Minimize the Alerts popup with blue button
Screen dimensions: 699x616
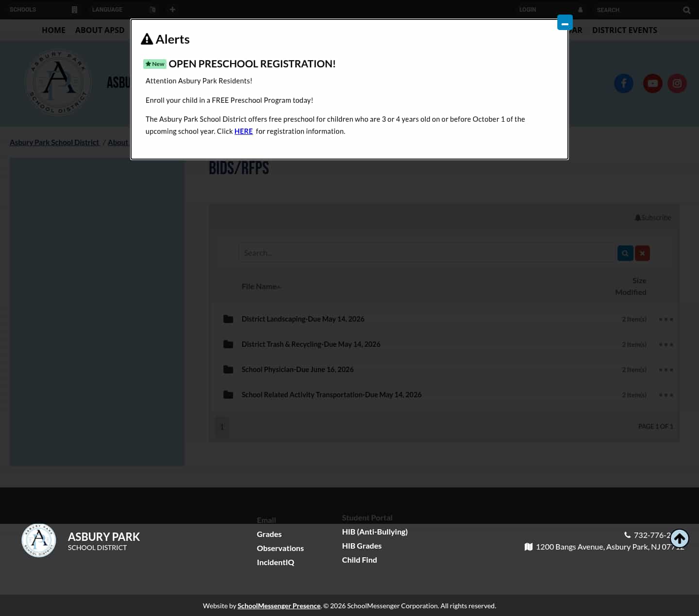[x=565, y=22]
